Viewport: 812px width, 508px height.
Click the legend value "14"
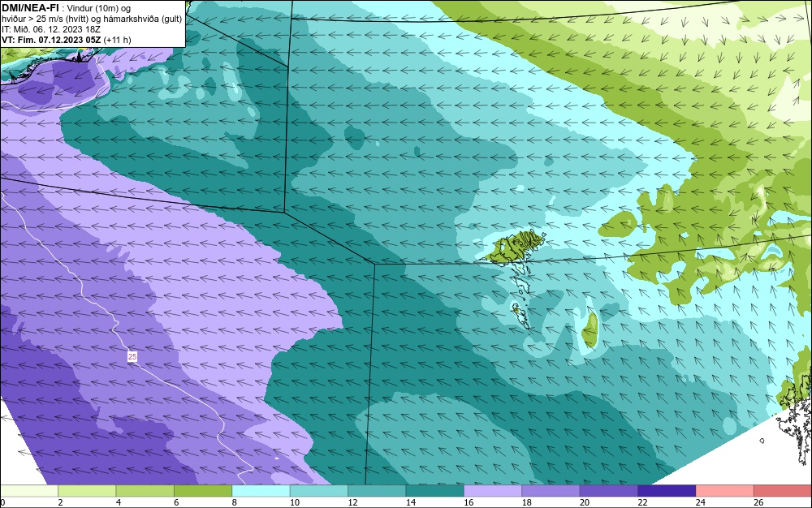tap(411, 502)
